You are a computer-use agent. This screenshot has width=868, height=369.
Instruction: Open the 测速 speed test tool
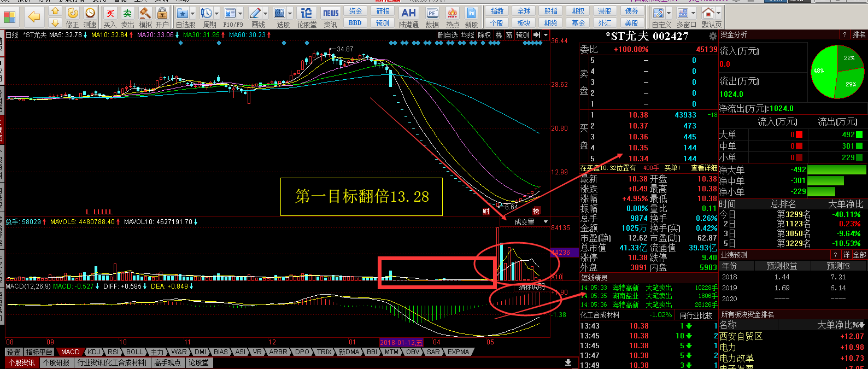tap(90, 17)
